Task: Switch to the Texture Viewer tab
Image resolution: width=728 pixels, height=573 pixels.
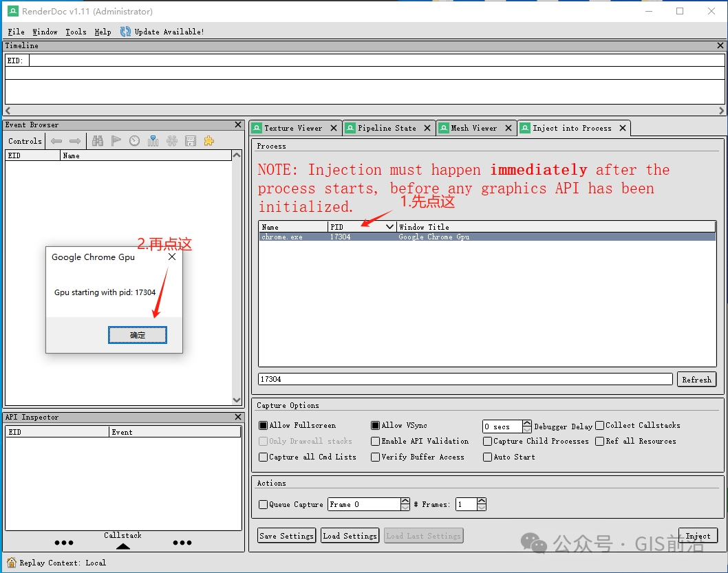Action: [293, 128]
